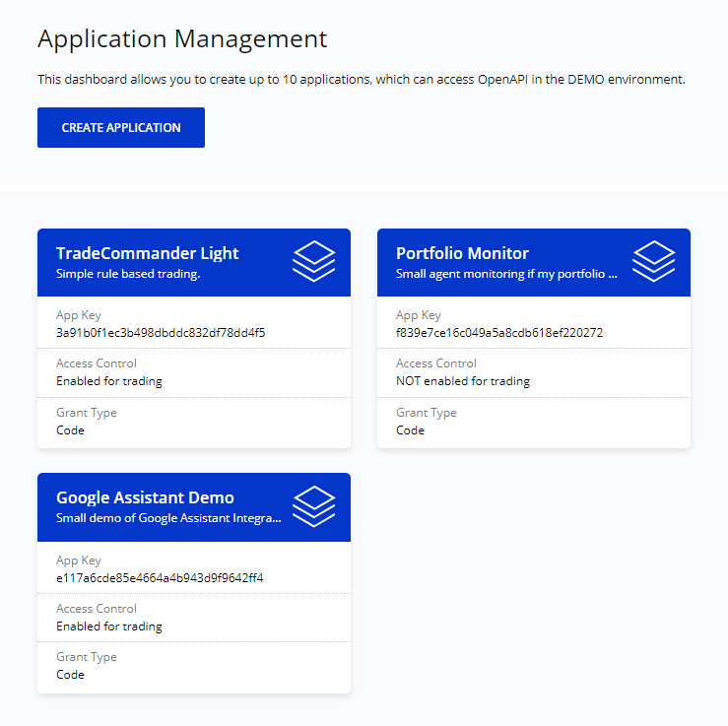Open the Portfolio Monitor application title
The width and height of the screenshot is (728, 726).
(x=462, y=253)
